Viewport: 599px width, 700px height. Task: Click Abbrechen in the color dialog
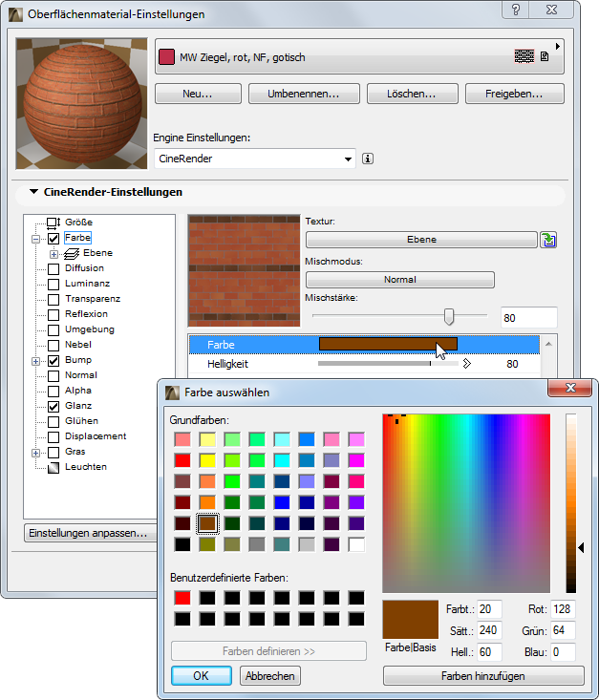269,675
